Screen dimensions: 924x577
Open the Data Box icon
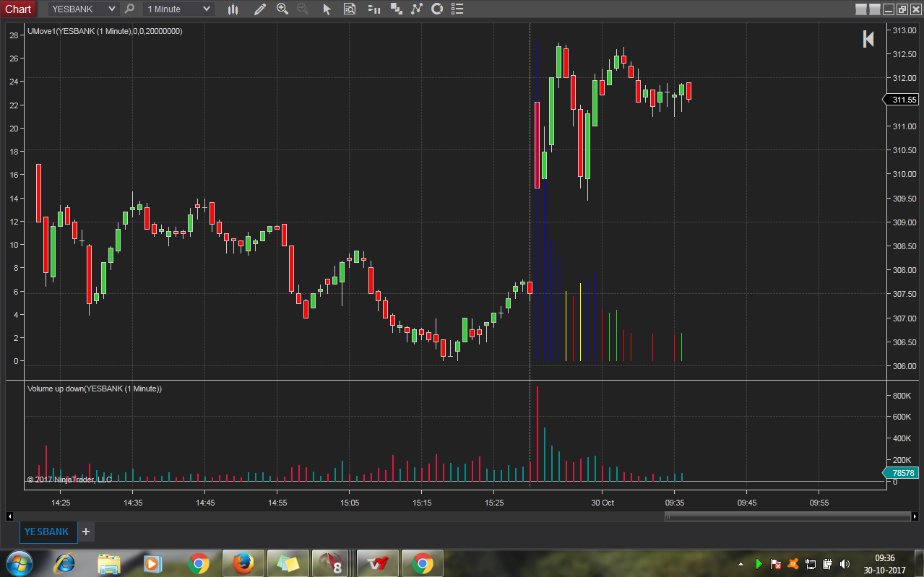[350, 9]
